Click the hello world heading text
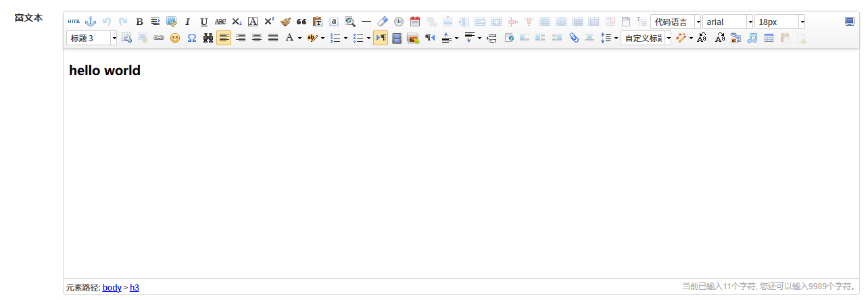The height and width of the screenshot is (300, 868). pos(105,70)
